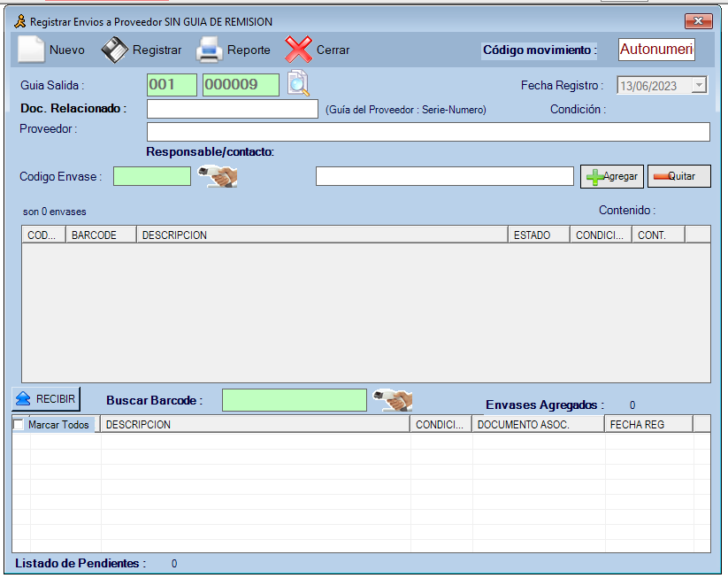The width and height of the screenshot is (728, 578).
Task: Click the lower grid CONDICI... column header
Action: click(441, 424)
